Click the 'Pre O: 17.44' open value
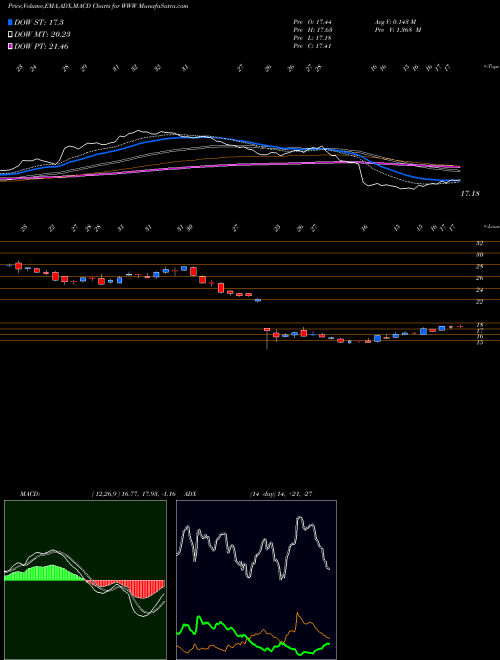500x660 pixels. pos(312,22)
